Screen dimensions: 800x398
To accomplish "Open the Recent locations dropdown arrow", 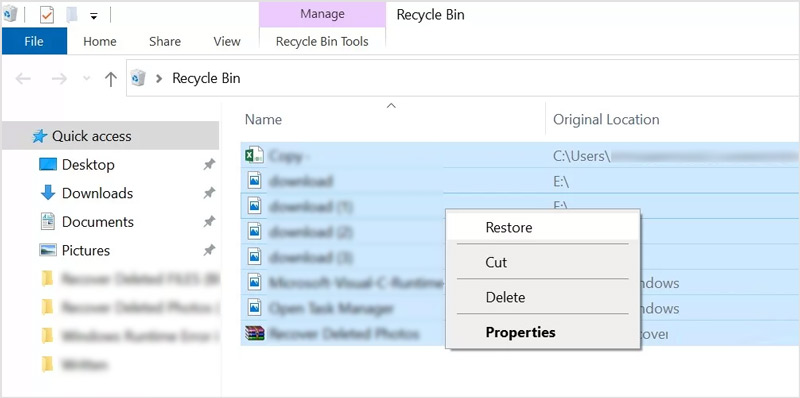I will click(86, 79).
